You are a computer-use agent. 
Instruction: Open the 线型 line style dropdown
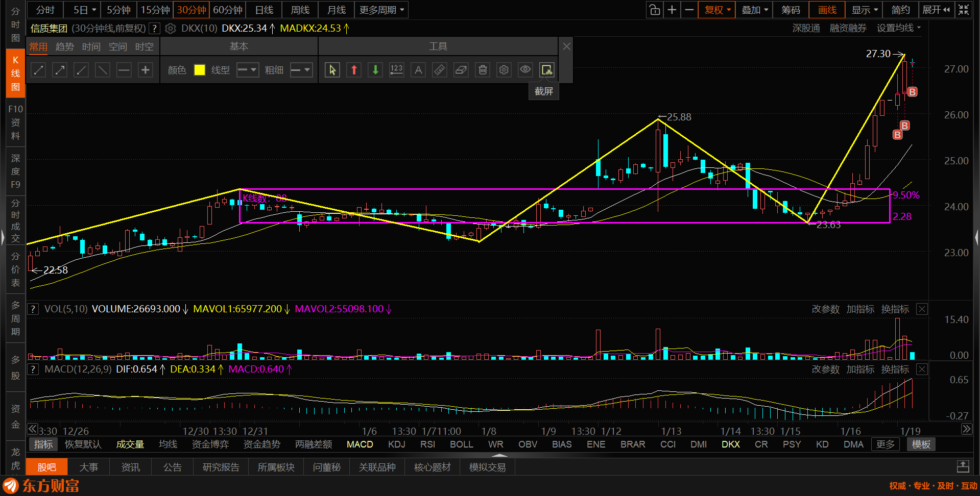(248, 70)
